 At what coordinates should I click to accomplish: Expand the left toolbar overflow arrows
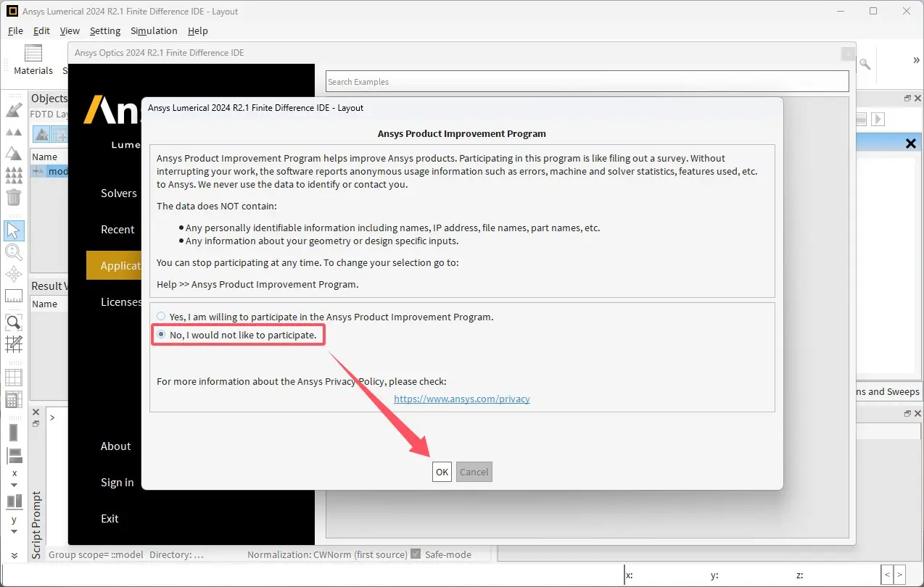14,555
